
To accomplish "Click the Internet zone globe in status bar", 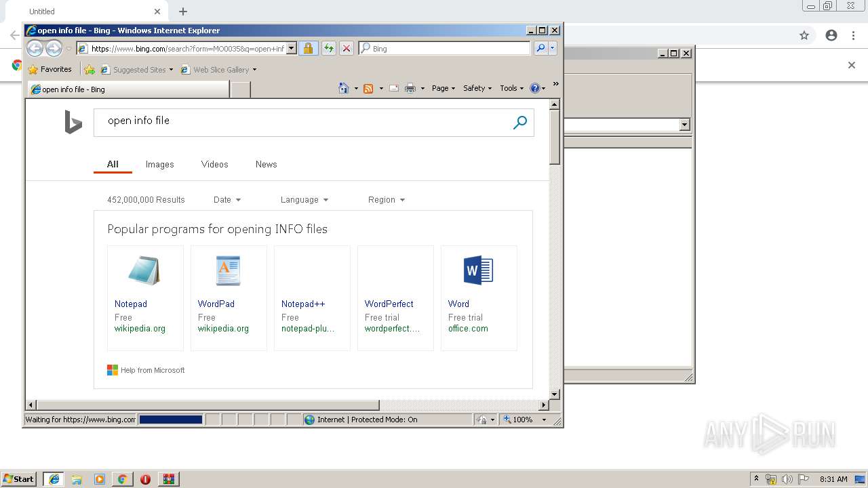I will coord(310,420).
